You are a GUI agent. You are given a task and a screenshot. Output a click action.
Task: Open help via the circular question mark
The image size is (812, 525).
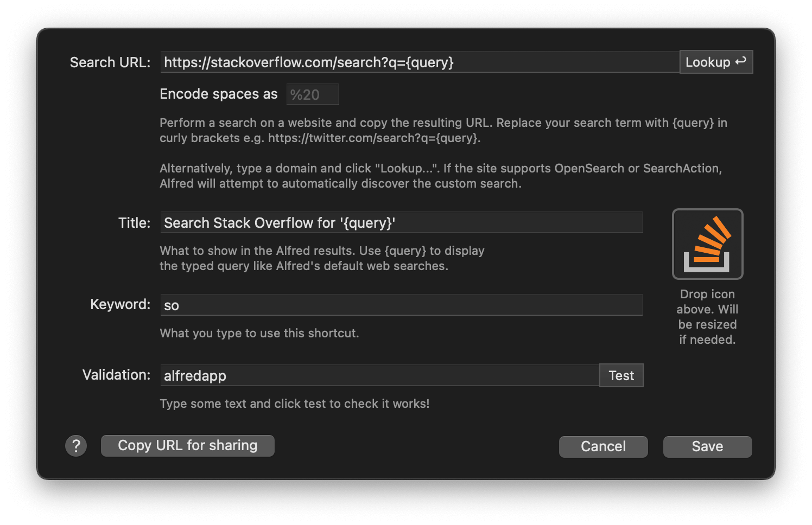pos(76,445)
